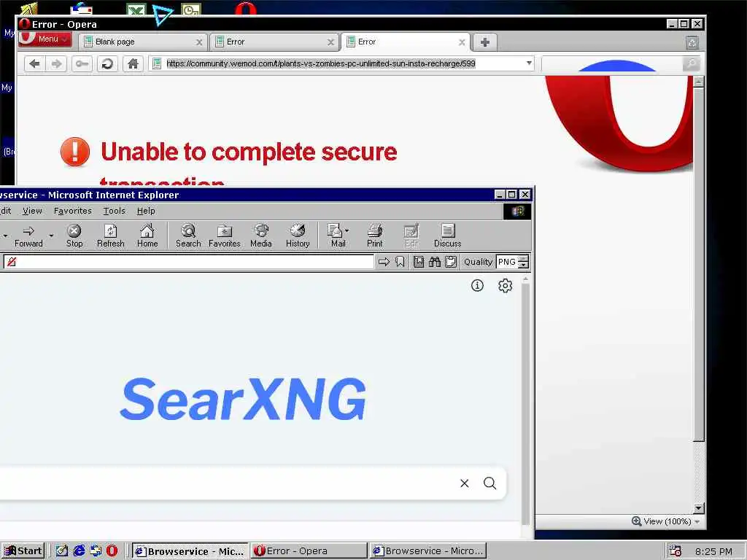Viewport: 747px width, 560px height.
Task: Click closed tabs trash icon in Opera
Action: pos(692,43)
